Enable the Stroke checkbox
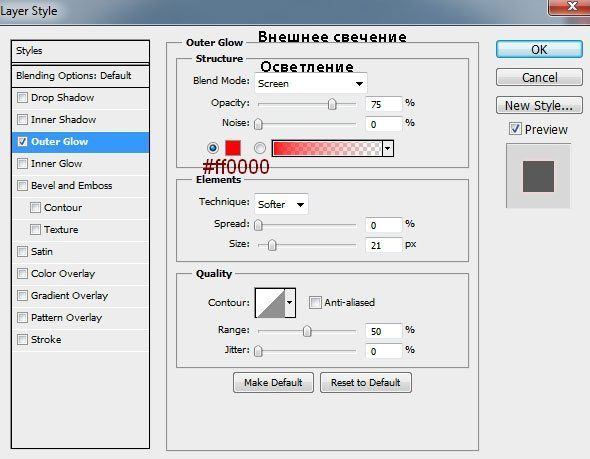 (22, 339)
